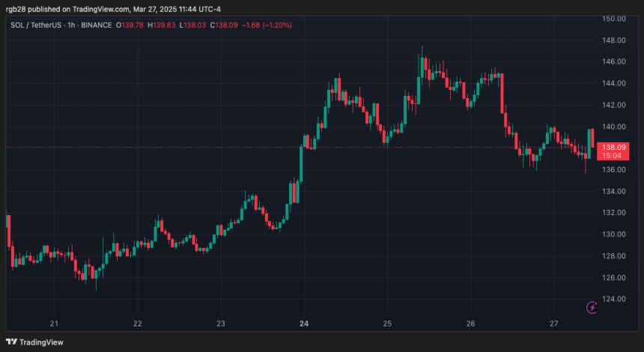Click the 126.00 price axis label
This screenshot has width=644, height=352.
tap(613, 278)
